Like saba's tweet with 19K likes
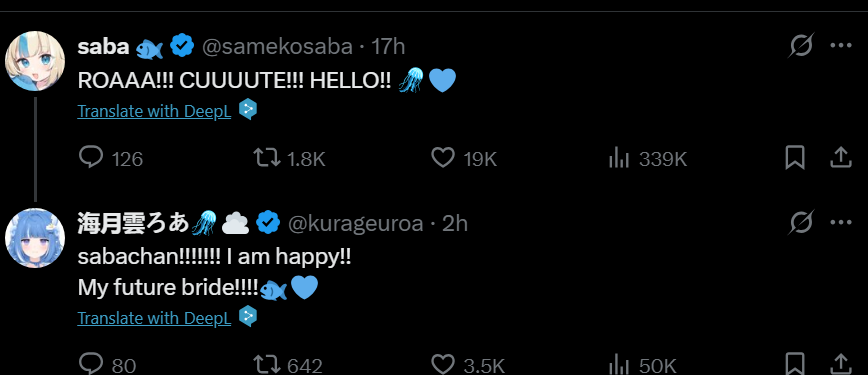868x375 pixels. tap(464, 159)
